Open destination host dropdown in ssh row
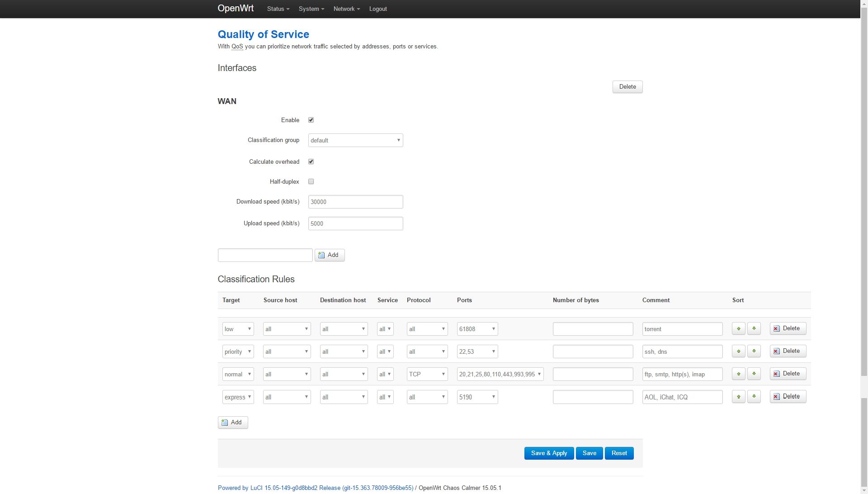 (x=344, y=351)
